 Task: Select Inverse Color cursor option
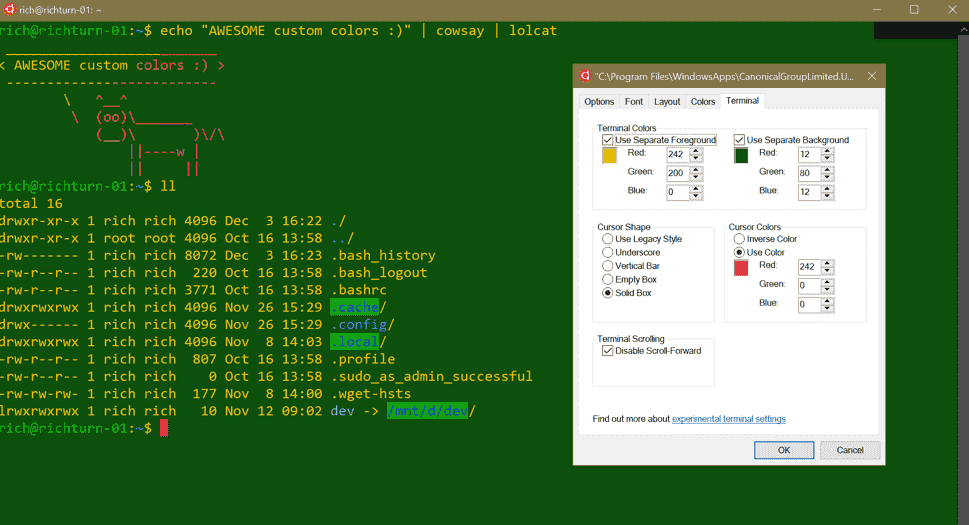pos(739,239)
